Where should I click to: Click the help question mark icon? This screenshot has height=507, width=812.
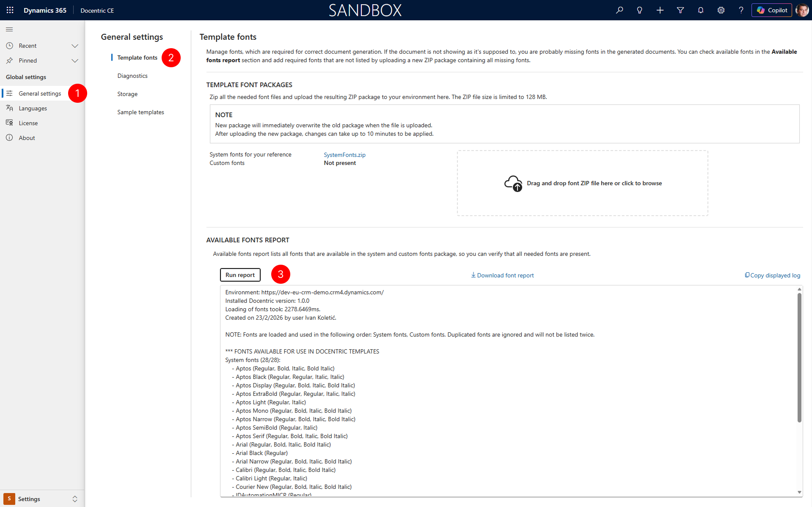point(741,10)
